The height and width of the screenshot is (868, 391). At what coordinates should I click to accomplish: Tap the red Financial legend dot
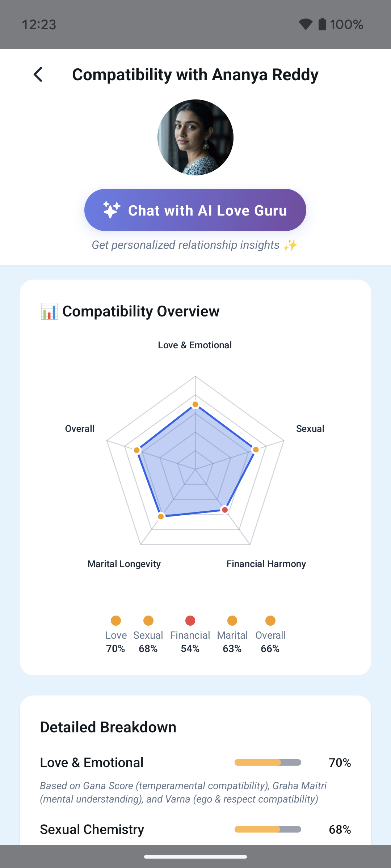(190, 621)
